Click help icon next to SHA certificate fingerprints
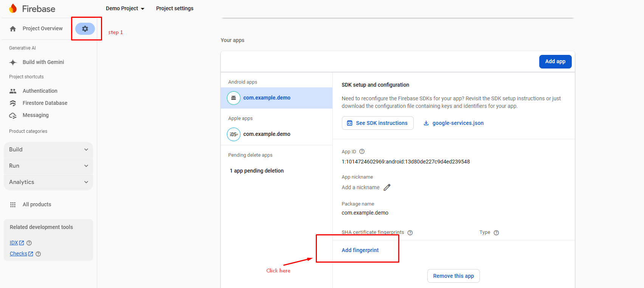 click(x=410, y=233)
